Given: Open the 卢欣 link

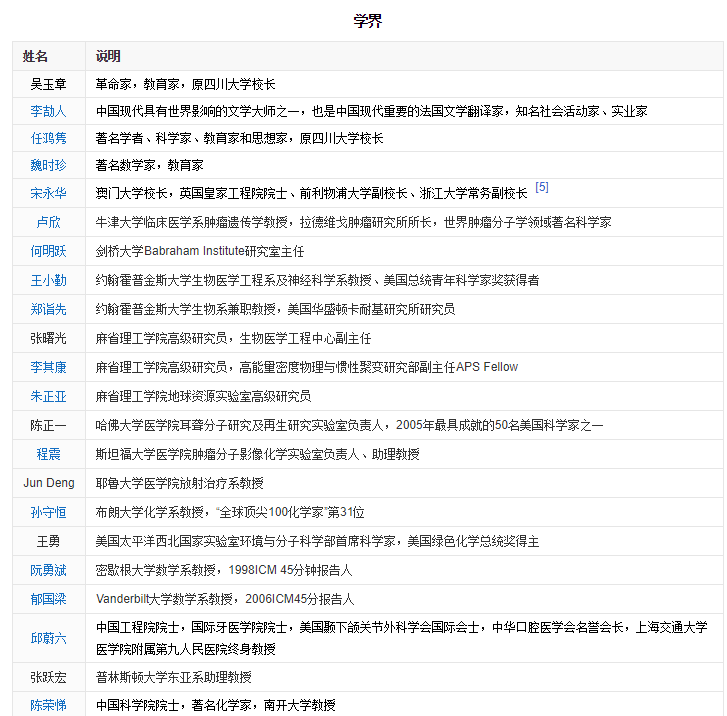Looking at the screenshot, I should pyautogui.click(x=48, y=222).
